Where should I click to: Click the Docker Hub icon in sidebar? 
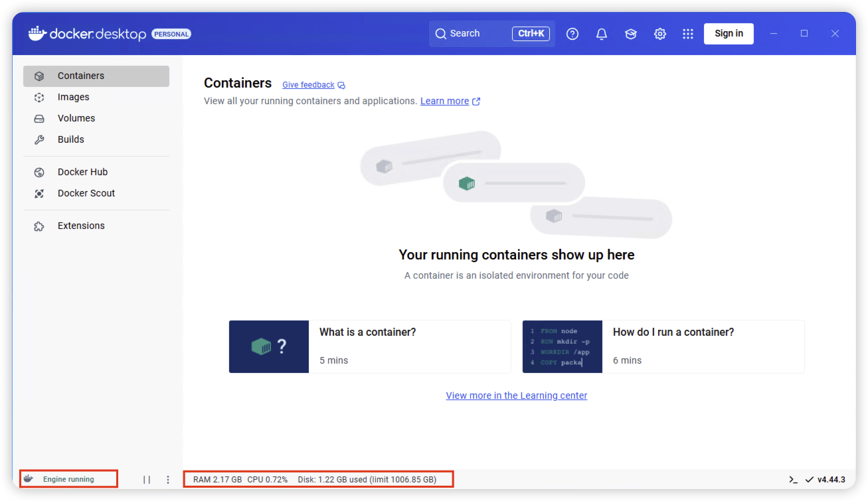pyautogui.click(x=39, y=172)
